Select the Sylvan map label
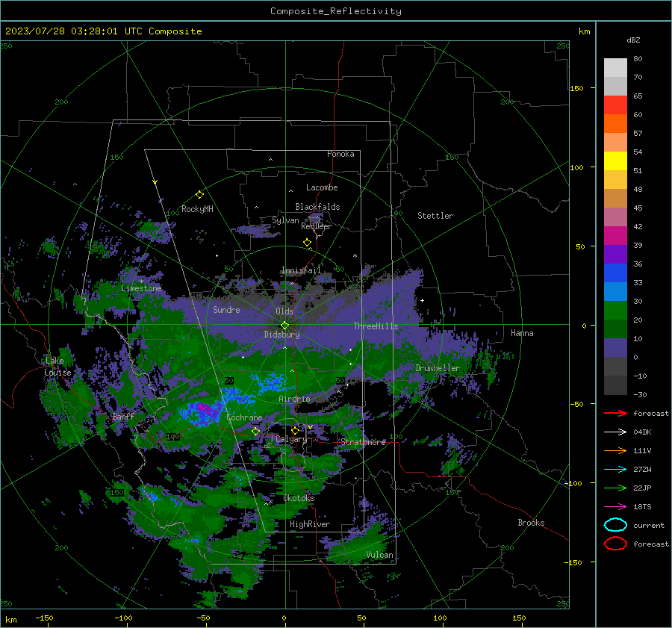The image size is (672, 628). click(x=285, y=220)
